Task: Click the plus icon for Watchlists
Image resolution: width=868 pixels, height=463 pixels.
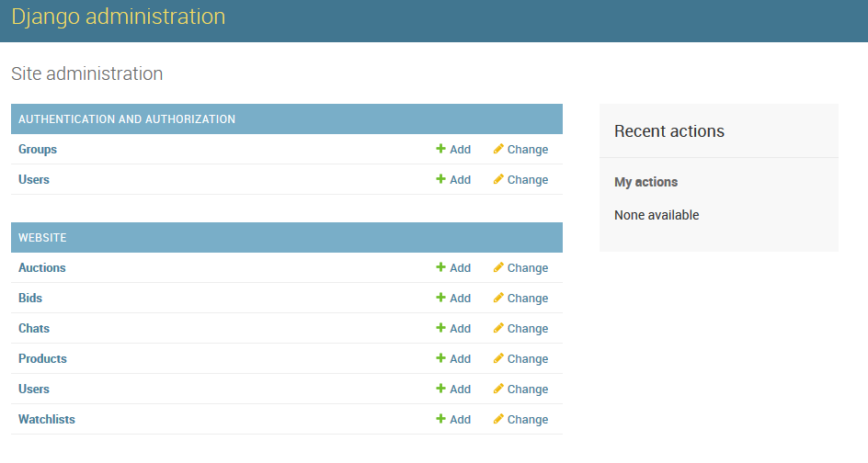Action: (440, 419)
